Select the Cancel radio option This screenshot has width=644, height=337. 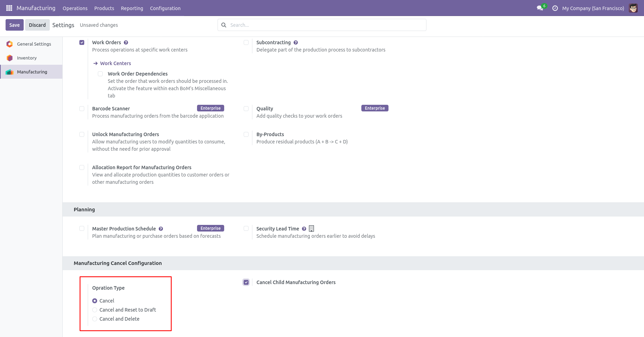95,301
